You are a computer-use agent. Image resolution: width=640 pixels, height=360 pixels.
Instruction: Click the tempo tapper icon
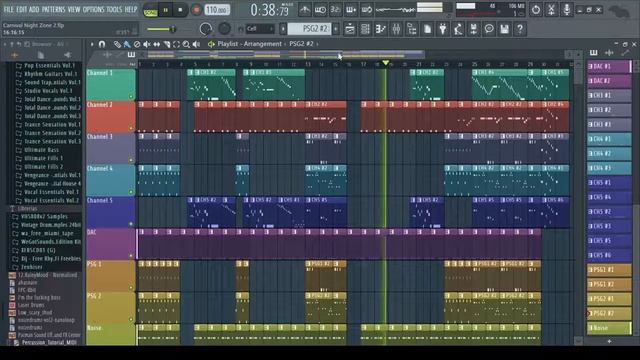(x=458, y=29)
